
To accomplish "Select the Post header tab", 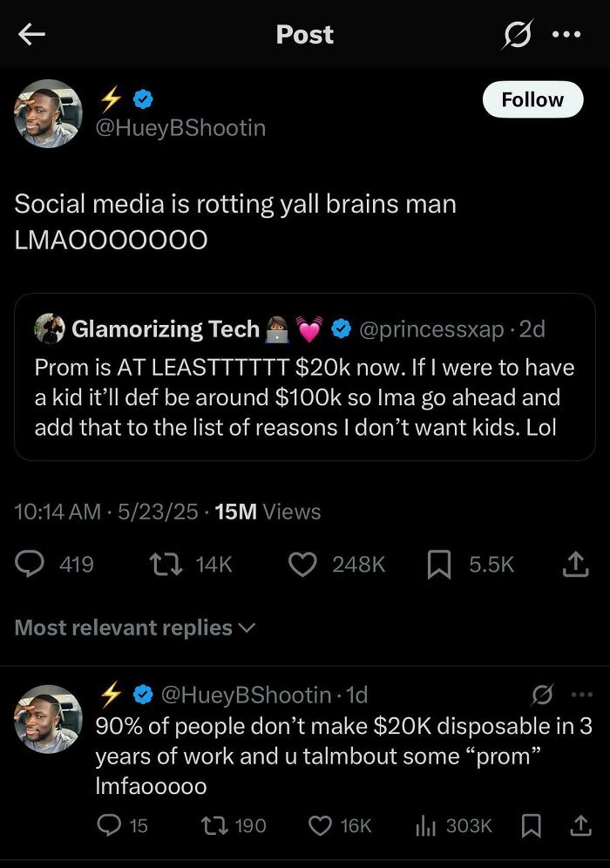I will pyautogui.click(x=304, y=34).
